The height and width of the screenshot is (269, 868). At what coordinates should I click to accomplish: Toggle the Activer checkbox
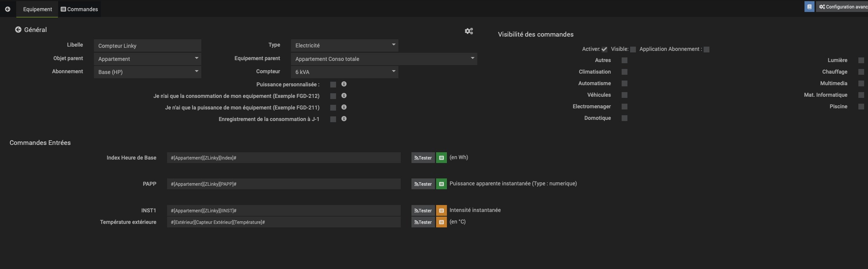coord(604,49)
